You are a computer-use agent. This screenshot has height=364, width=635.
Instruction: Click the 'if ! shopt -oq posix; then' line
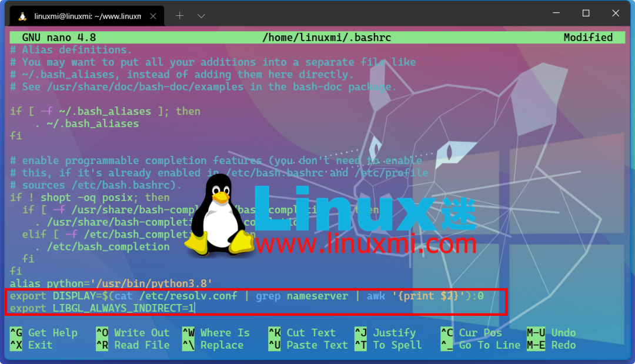point(89,198)
